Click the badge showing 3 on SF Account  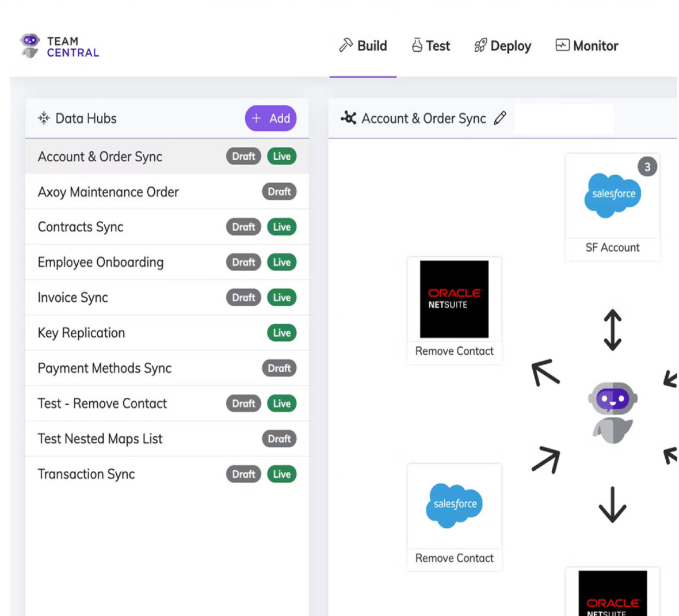[x=647, y=167]
